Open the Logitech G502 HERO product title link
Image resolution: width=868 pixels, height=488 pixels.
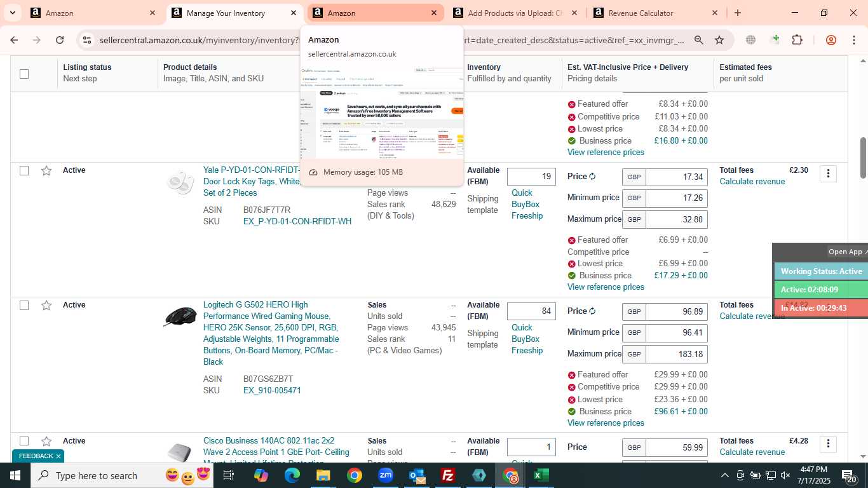[271, 333]
